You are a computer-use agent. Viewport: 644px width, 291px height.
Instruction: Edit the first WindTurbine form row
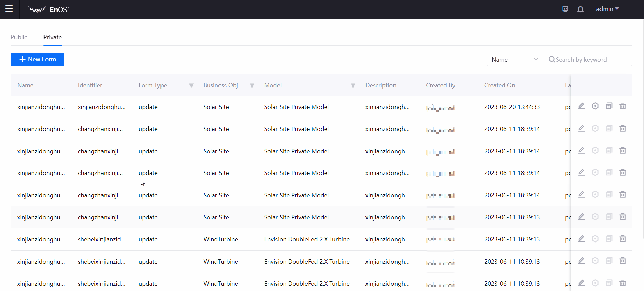point(581,239)
